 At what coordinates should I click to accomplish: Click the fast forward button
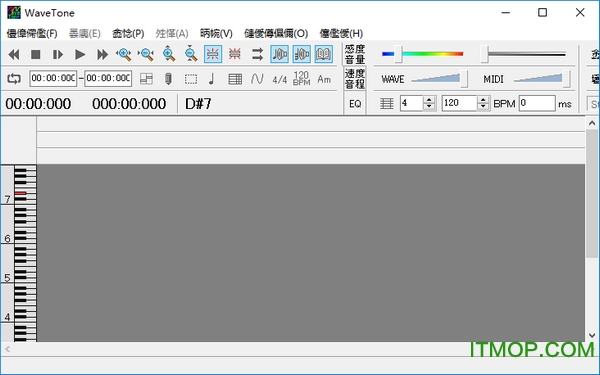(102, 54)
